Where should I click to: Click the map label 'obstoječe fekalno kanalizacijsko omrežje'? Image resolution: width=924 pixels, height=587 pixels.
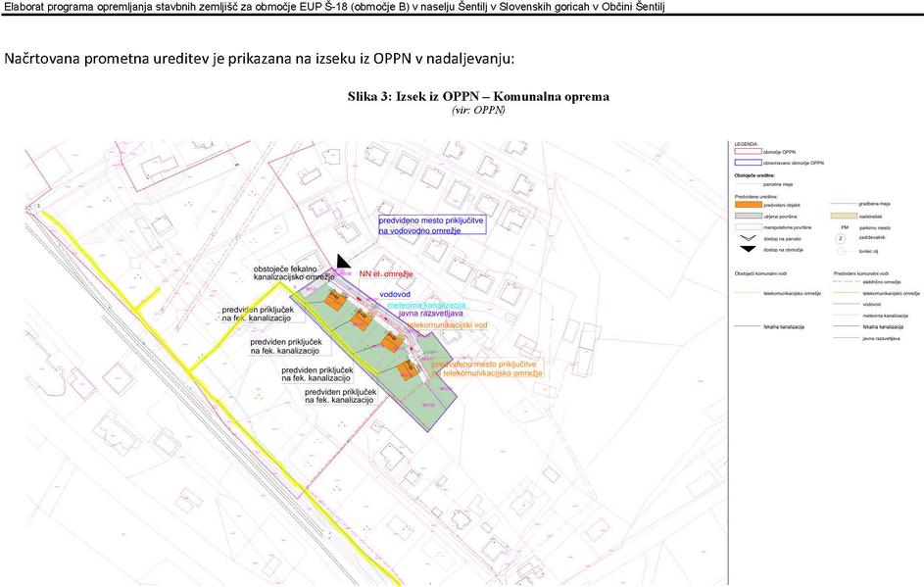click(x=294, y=272)
